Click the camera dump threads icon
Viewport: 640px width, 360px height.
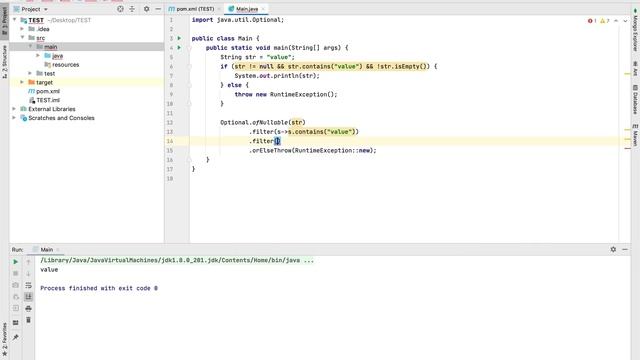(16, 285)
